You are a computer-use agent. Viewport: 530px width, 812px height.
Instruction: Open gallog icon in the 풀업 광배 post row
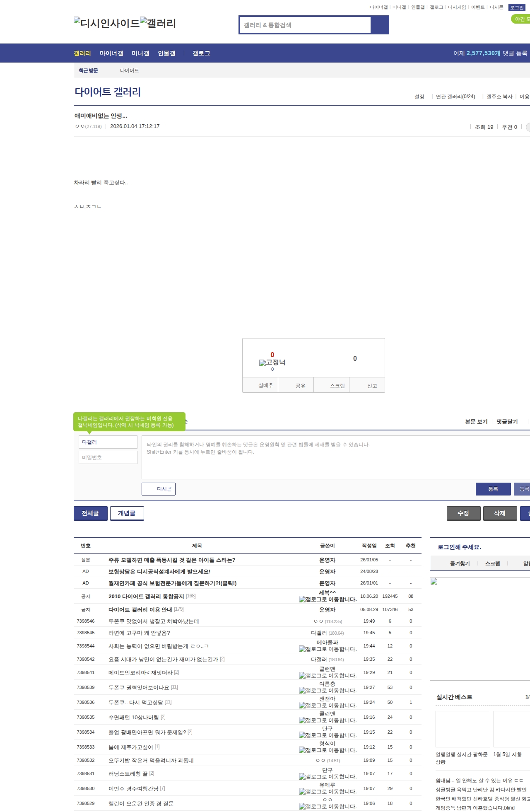[x=328, y=735]
